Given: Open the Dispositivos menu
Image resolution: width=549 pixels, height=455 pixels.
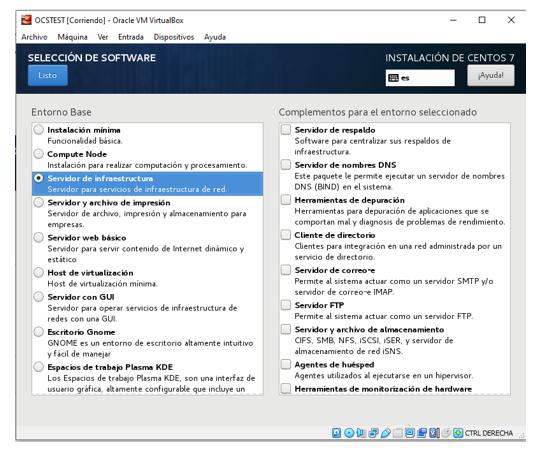Looking at the screenshot, I should [174, 37].
